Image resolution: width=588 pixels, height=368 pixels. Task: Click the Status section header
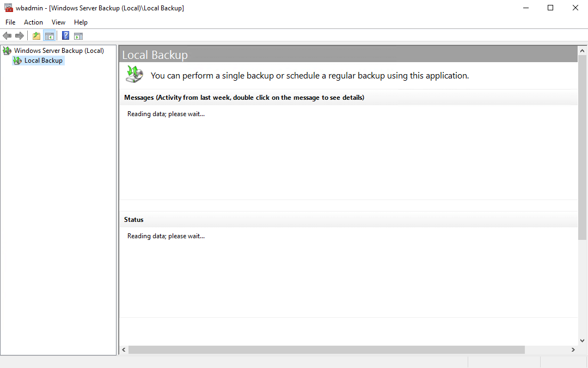[x=349, y=220]
